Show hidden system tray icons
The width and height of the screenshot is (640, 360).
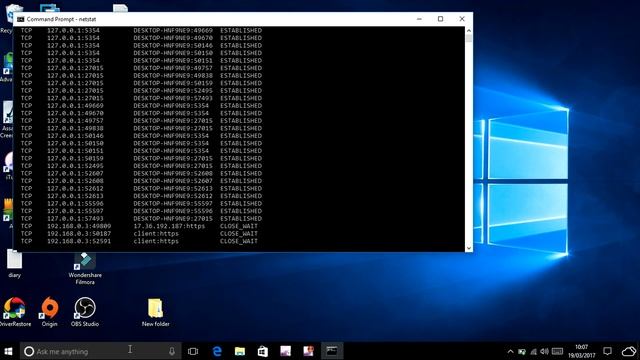[x=510, y=351]
